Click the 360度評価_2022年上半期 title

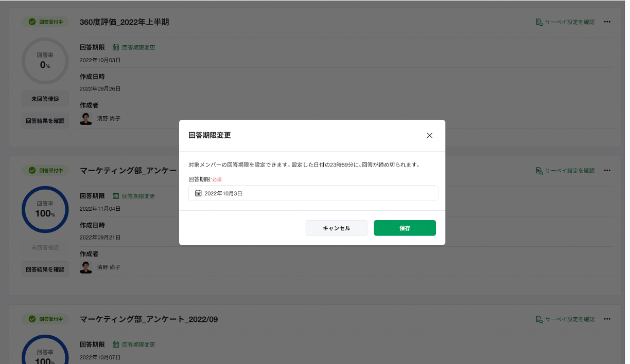coord(124,22)
